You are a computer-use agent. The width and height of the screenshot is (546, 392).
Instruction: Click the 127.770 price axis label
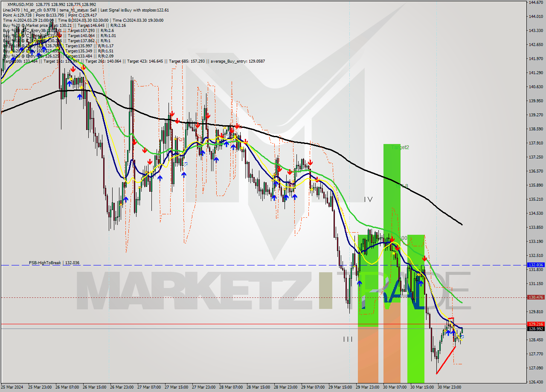coord(536,354)
